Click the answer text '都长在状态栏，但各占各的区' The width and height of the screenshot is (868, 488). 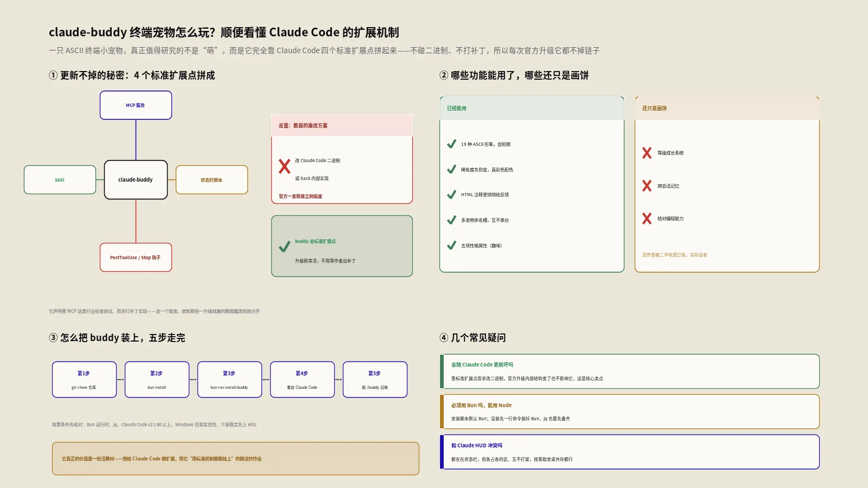pyautogui.click(x=512, y=459)
